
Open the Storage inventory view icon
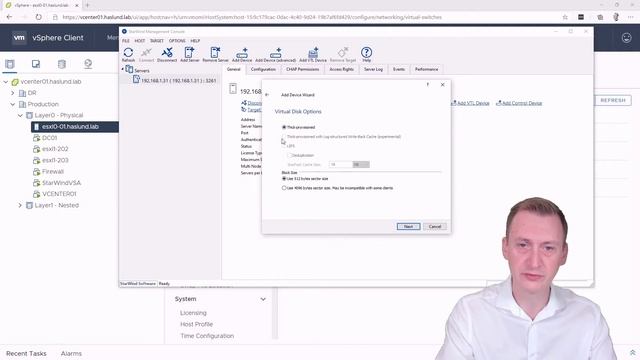62,64
